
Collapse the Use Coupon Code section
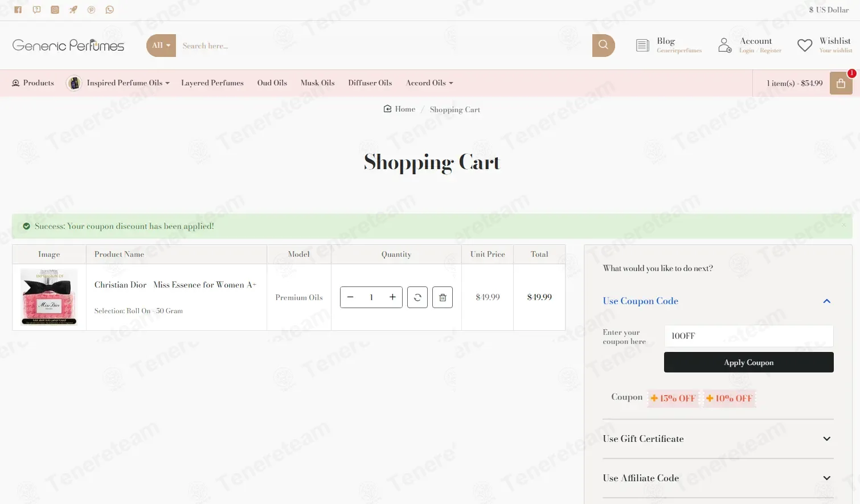718,301
